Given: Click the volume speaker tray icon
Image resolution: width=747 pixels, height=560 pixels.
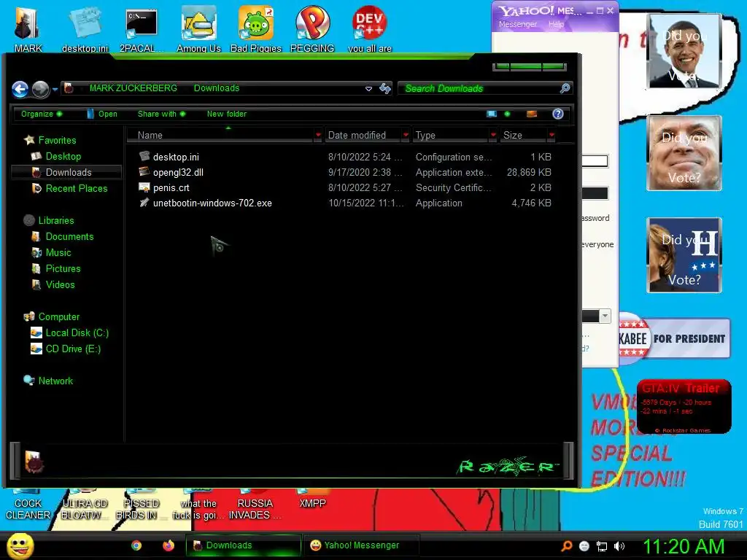Looking at the screenshot, I should [619, 546].
